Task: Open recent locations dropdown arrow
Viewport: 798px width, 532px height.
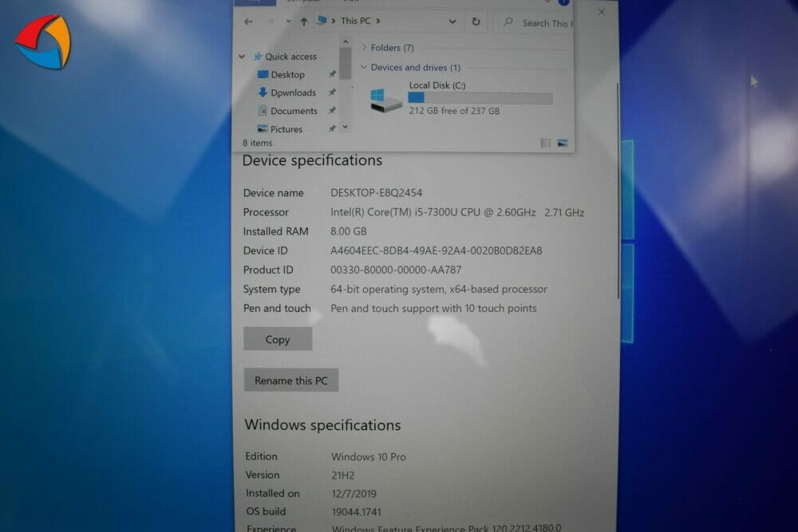Action: (288, 22)
